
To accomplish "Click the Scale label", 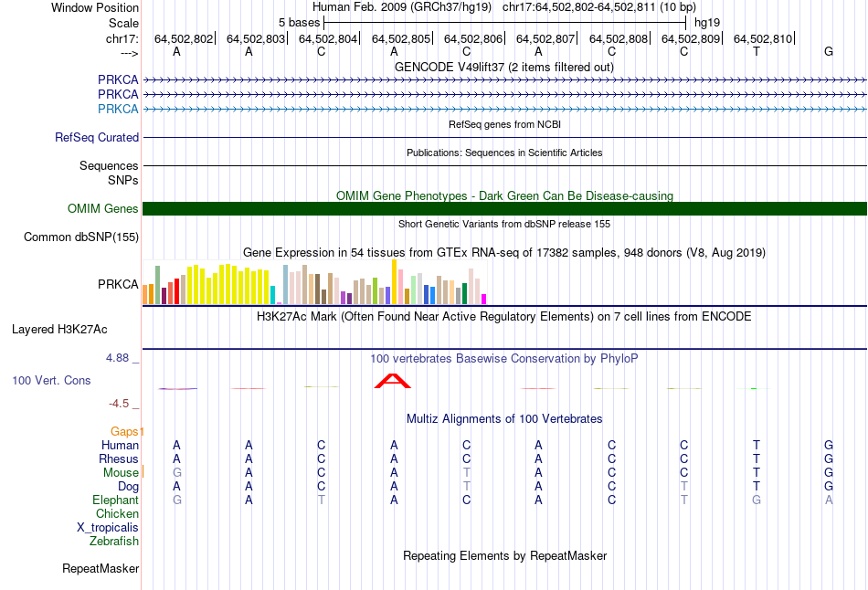I will coord(124,23).
